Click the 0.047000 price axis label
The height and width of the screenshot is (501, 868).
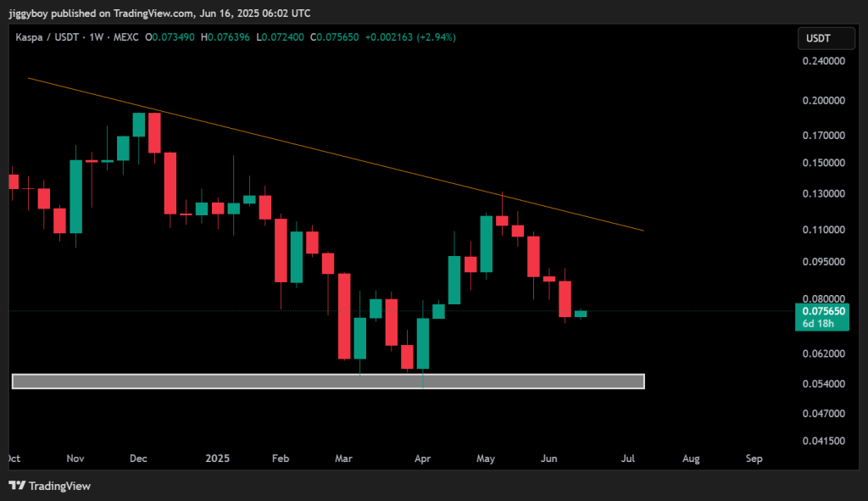tap(824, 414)
